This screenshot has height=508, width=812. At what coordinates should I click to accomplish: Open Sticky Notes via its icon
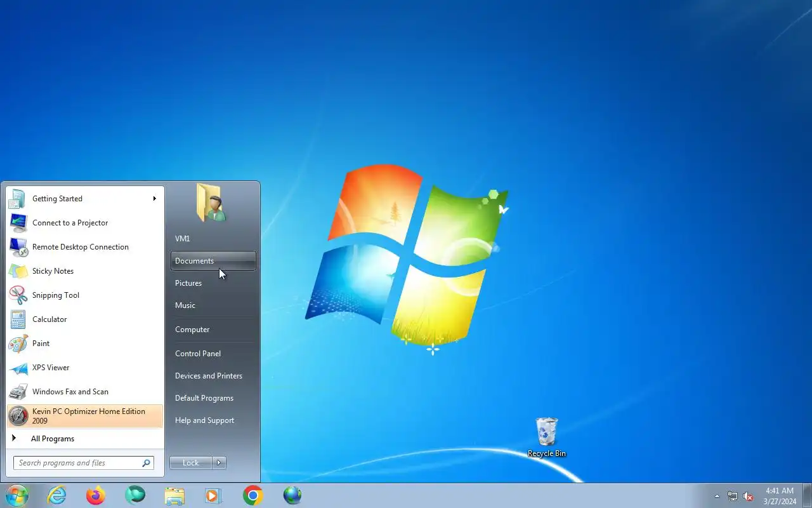[18, 271]
